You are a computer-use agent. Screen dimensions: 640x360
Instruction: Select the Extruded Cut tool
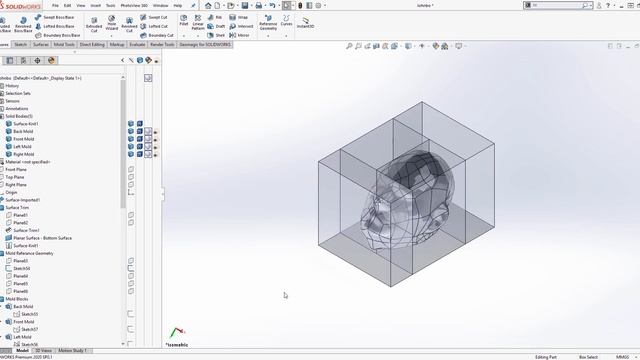click(x=94, y=24)
